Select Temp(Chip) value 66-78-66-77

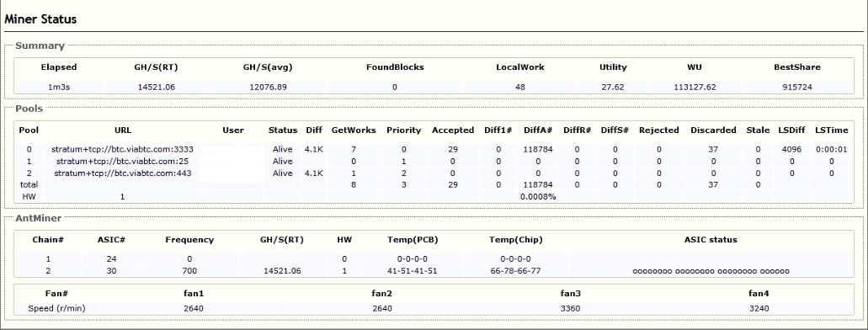(x=515, y=271)
